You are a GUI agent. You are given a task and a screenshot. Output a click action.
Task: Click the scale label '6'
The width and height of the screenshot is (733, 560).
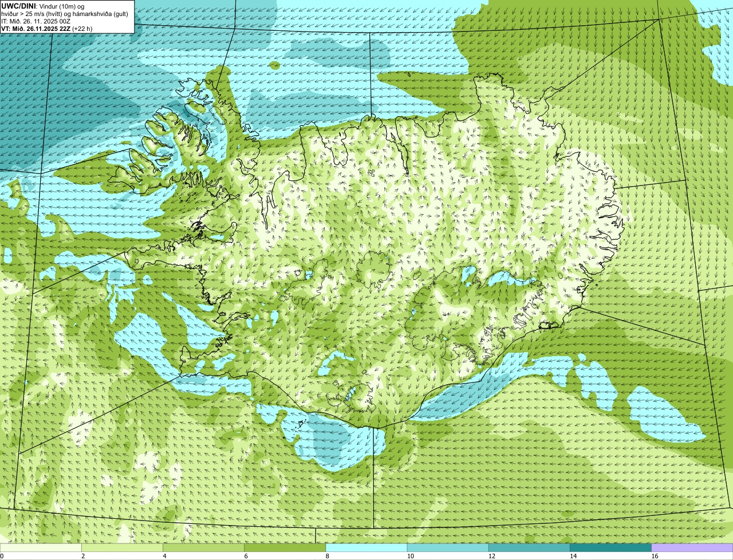coord(246,556)
